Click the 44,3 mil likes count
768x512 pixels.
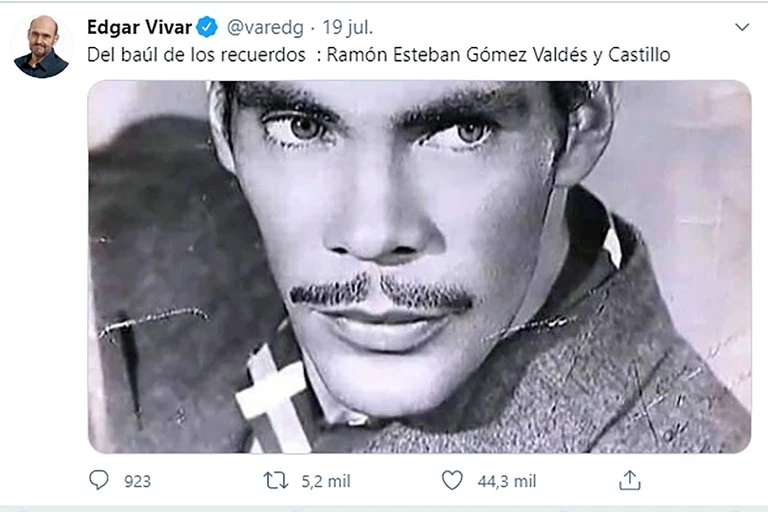click(x=507, y=481)
